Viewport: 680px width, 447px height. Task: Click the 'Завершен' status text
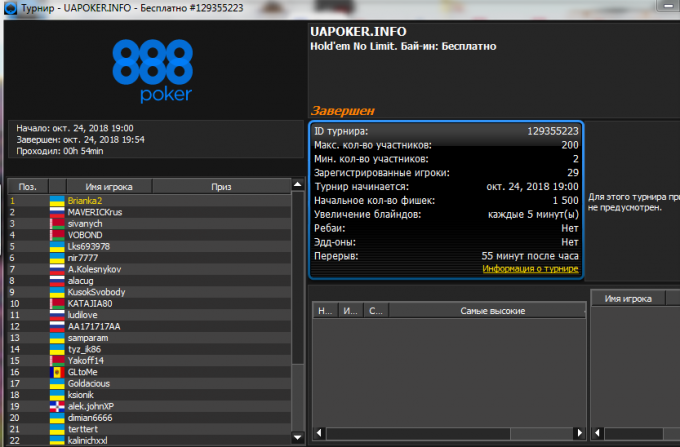tap(342, 111)
